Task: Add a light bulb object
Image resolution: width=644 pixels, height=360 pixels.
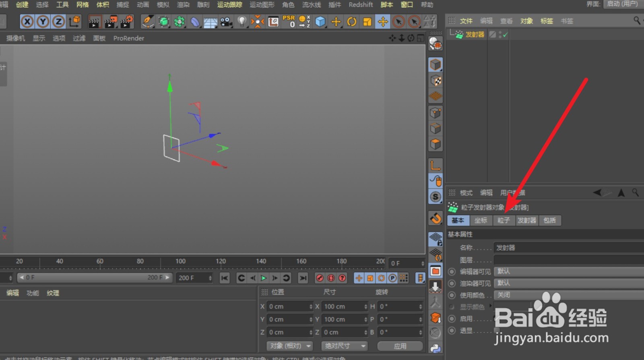Action: point(242,21)
